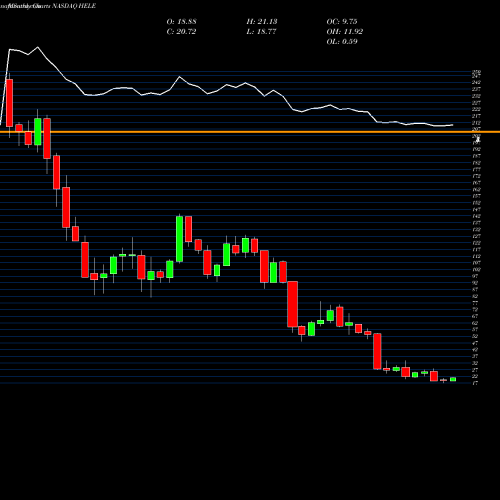This screenshot has width=500, height=500.
Task: Click the orange horizontal price level line
Action: (250, 132)
